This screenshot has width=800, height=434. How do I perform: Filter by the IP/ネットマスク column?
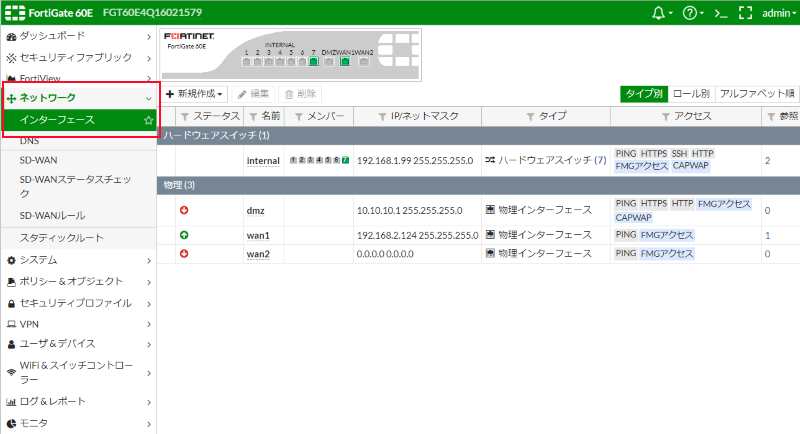coord(382,117)
